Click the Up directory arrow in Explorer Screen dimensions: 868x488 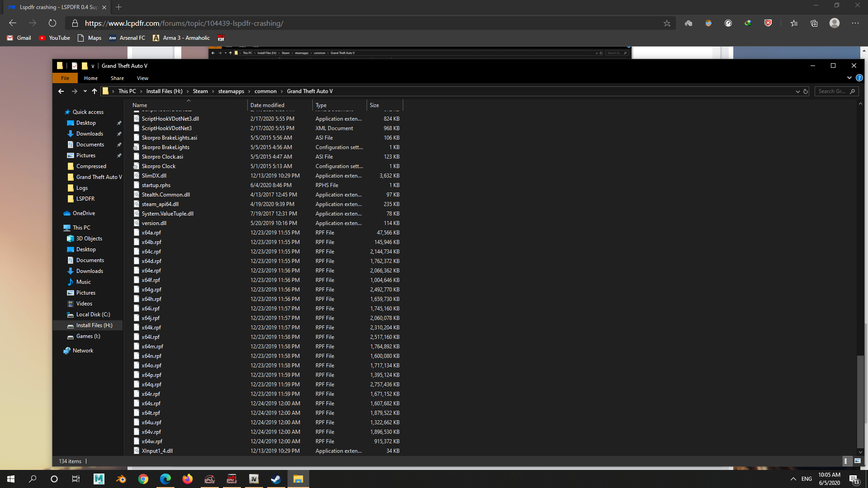(x=94, y=91)
